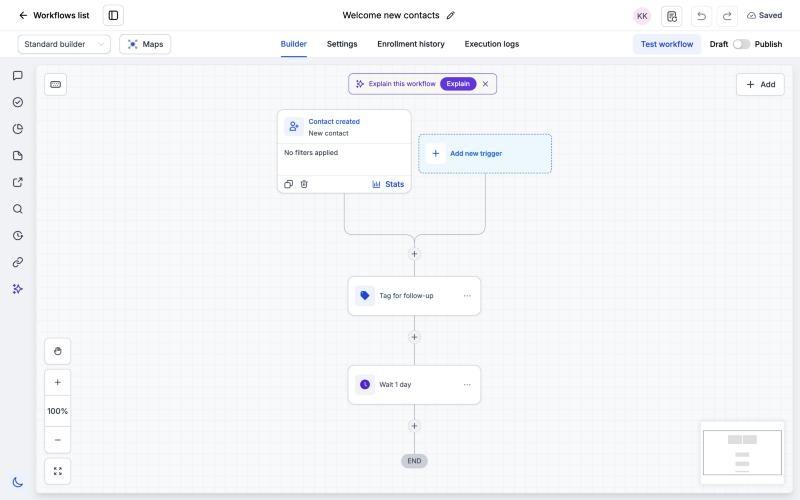Open the Execution logs tab
The width and height of the screenshot is (800, 500).
point(491,44)
